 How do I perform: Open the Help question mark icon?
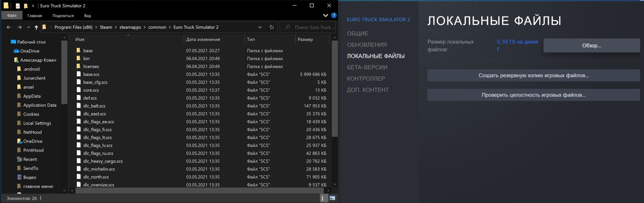pos(334,16)
